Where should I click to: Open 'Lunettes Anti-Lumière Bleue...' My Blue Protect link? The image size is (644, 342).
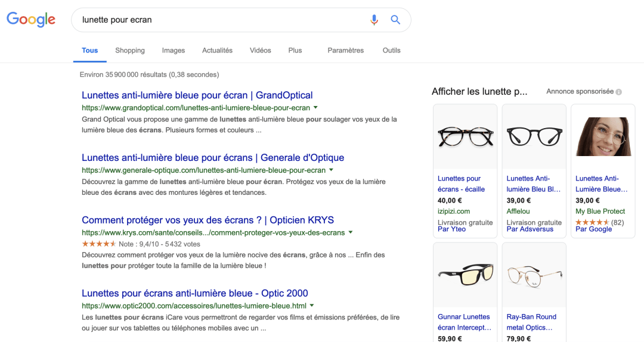[602, 184]
